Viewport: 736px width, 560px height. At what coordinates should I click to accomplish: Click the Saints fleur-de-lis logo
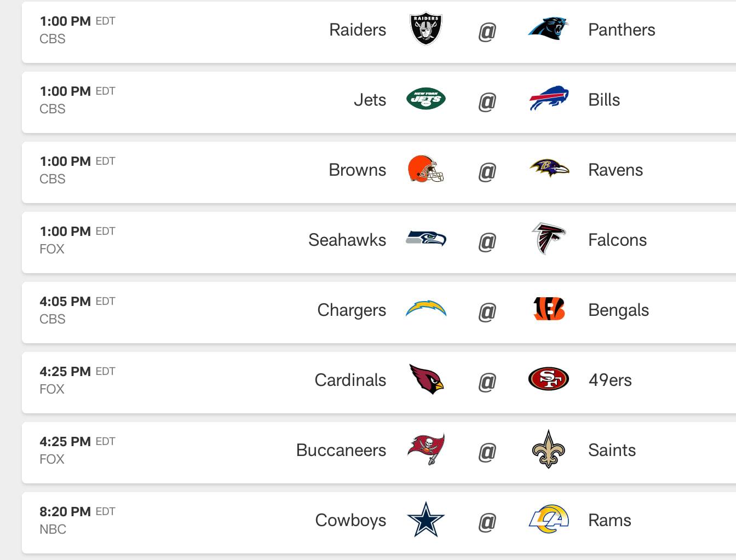(548, 449)
